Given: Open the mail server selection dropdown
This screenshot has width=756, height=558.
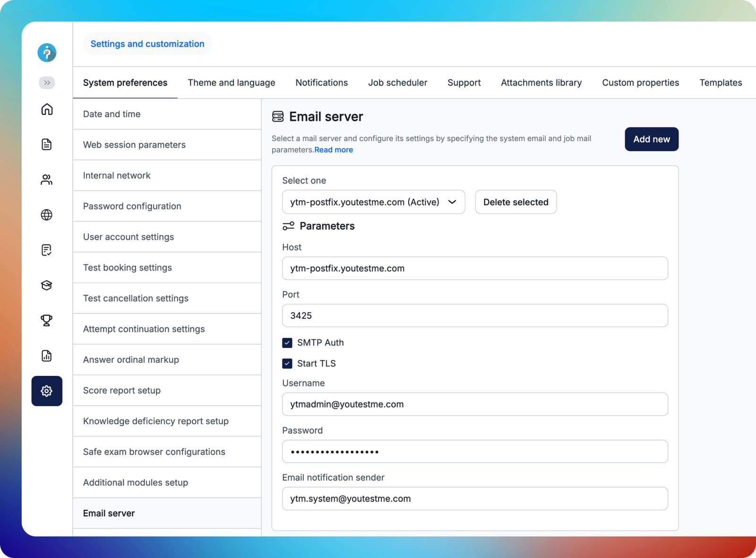Looking at the screenshot, I should [373, 202].
